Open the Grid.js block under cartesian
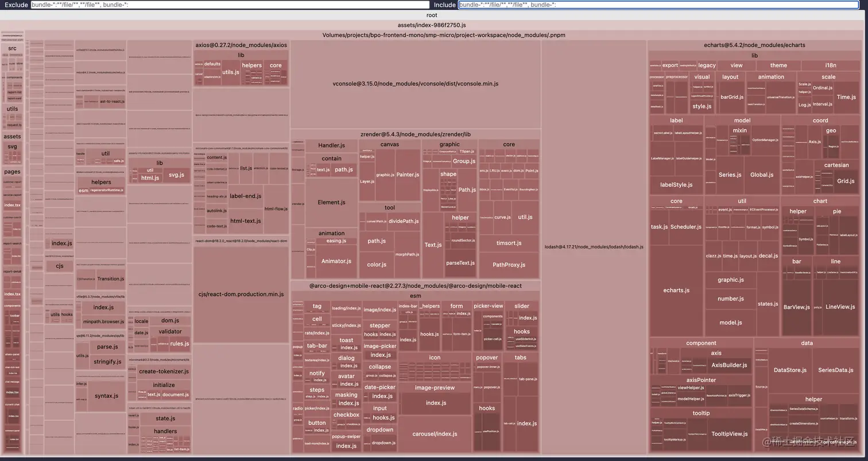The image size is (868, 461). 846,181
